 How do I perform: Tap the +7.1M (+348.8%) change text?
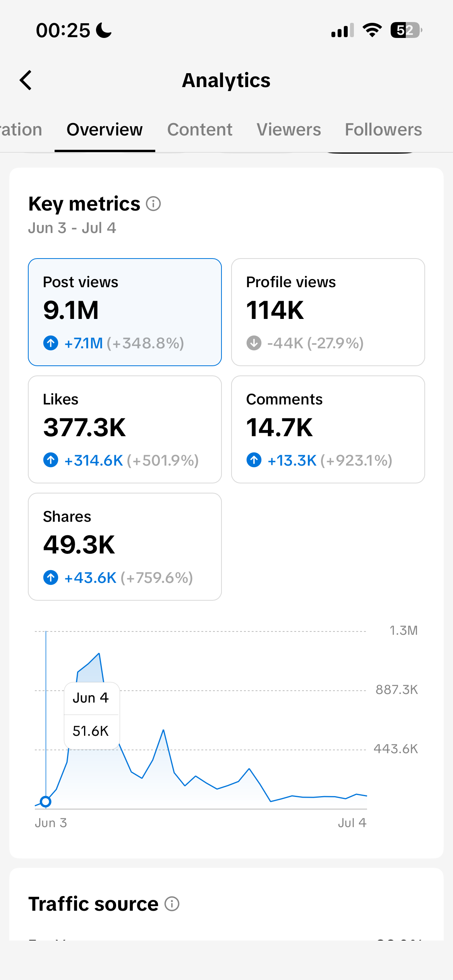tap(124, 343)
